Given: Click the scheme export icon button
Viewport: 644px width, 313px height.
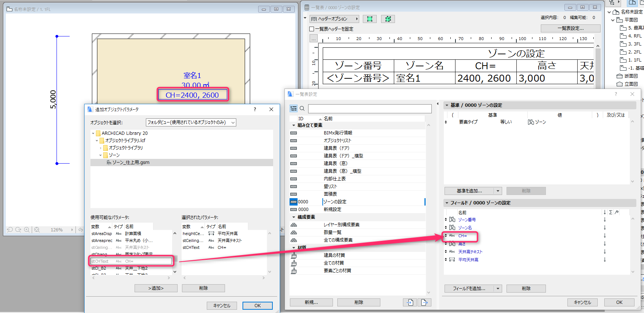Looking at the screenshot, I should (424, 302).
